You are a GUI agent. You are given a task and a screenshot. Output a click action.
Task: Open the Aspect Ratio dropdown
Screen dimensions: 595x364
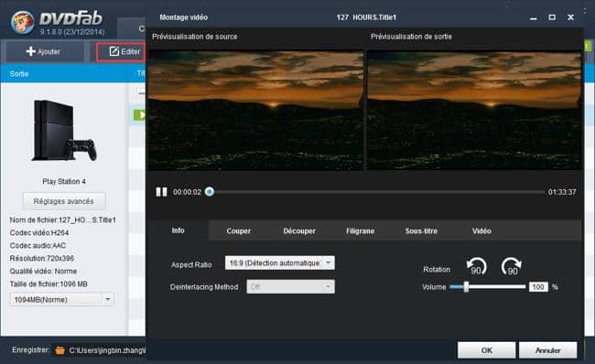point(280,262)
